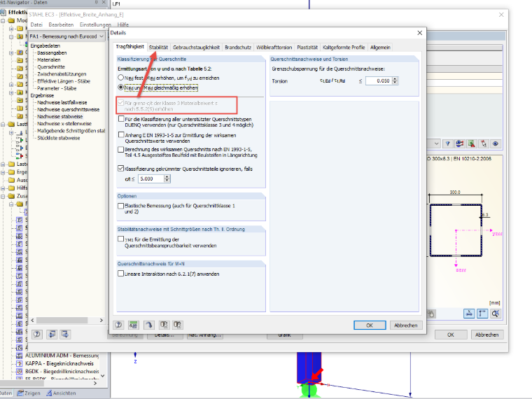Toggle Klassifizierung gekrümmter Querschnittsteile ignorieren checkbox
Image resolution: width=532 pixels, height=399 pixels.
pos(120,168)
